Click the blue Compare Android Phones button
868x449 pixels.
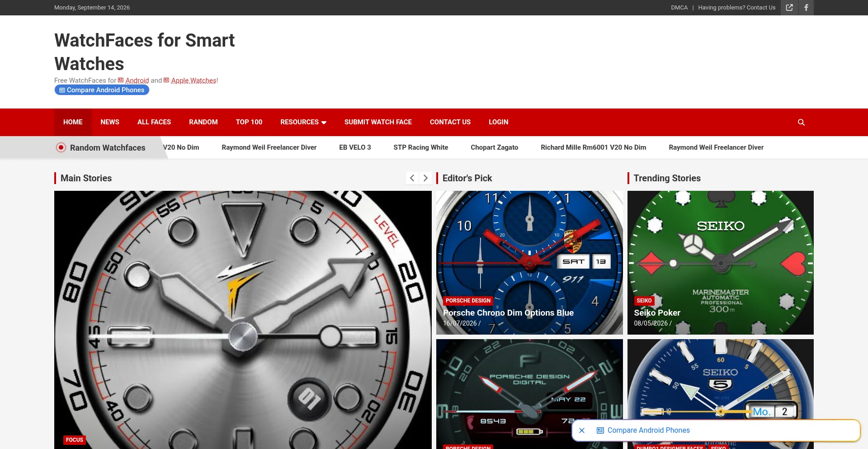tap(102, 90)
